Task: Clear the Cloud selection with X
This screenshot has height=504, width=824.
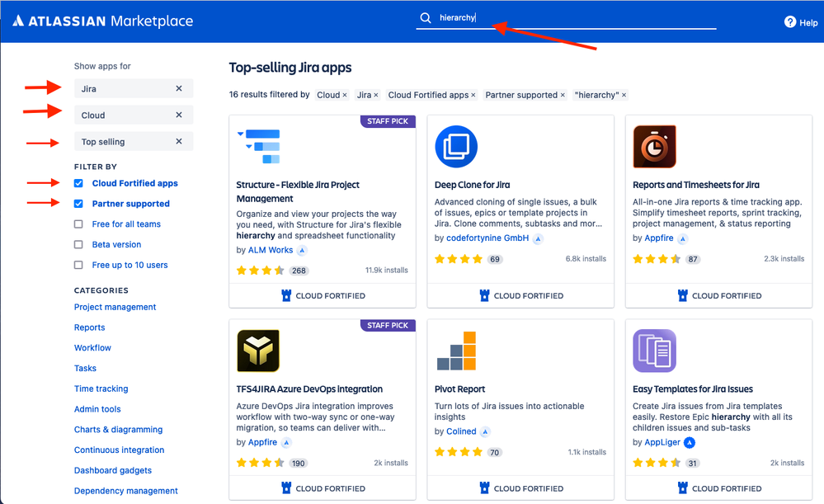Action: 179,115
